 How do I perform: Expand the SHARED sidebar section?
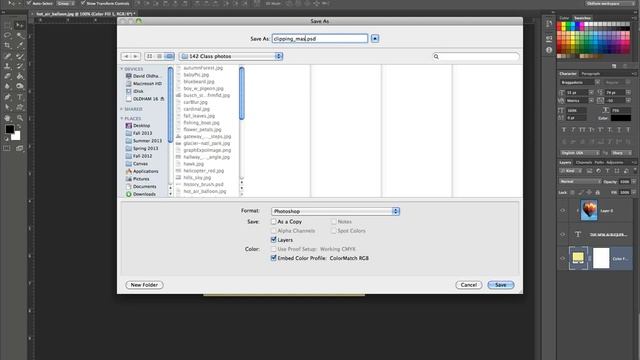click(122, 109)
